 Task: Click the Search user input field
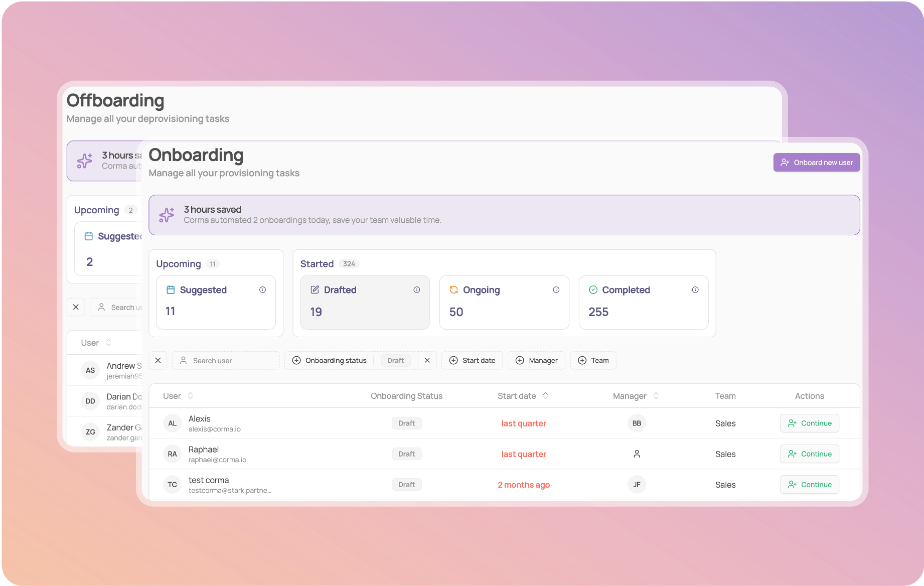pos(226,361)
